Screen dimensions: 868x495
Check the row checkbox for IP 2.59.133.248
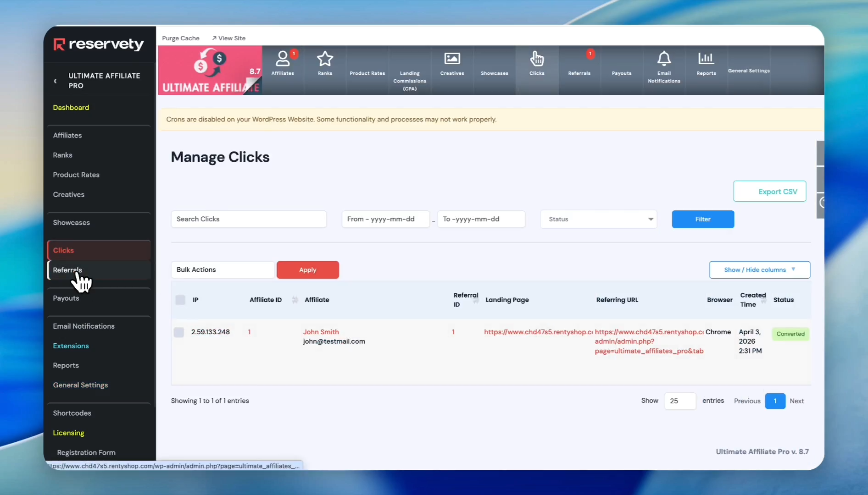[x=179, y=332]
